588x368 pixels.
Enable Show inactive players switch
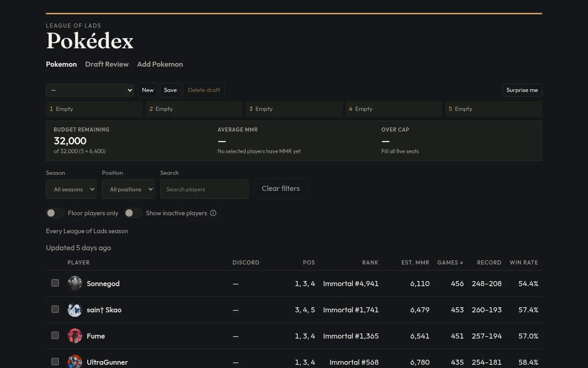[x=133, y=213]
